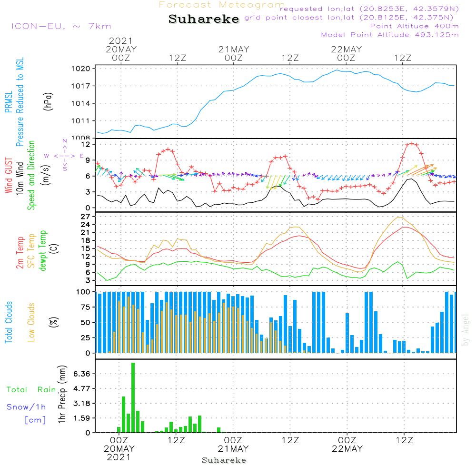
Task: Click the '1hr Precip (mm)' axis label
Action: pos(62,394)
